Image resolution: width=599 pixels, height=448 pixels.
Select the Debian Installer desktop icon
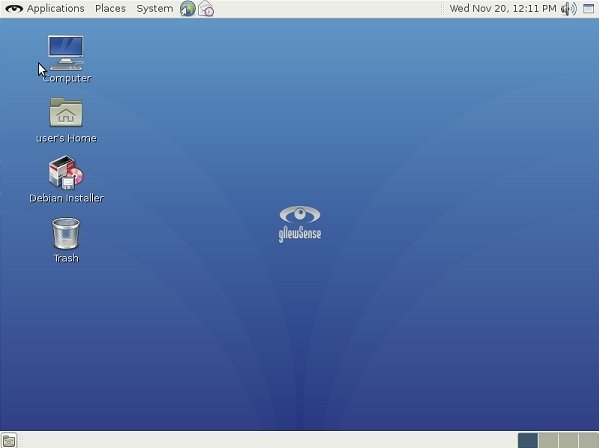[66, 172]
